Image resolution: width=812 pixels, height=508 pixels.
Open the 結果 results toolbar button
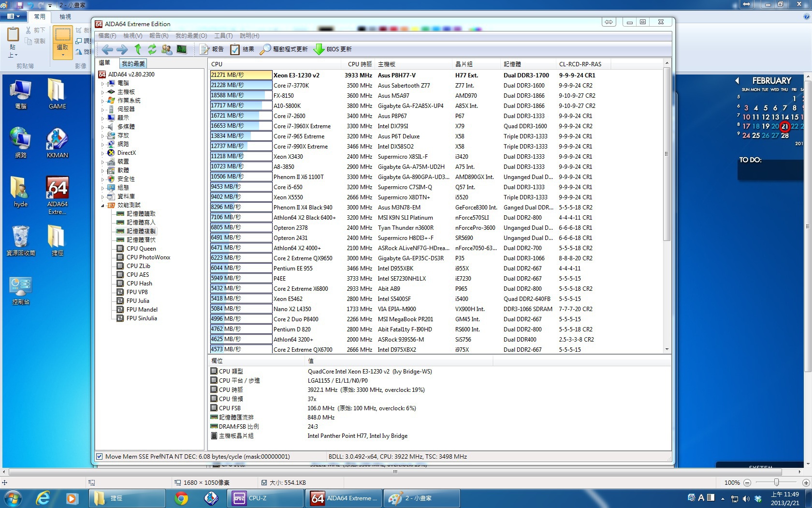243,49
